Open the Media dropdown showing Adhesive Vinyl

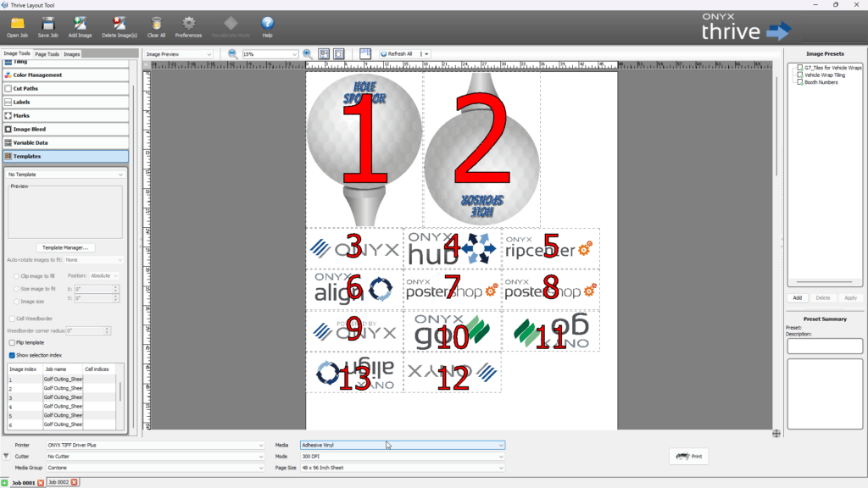point(402,444)
